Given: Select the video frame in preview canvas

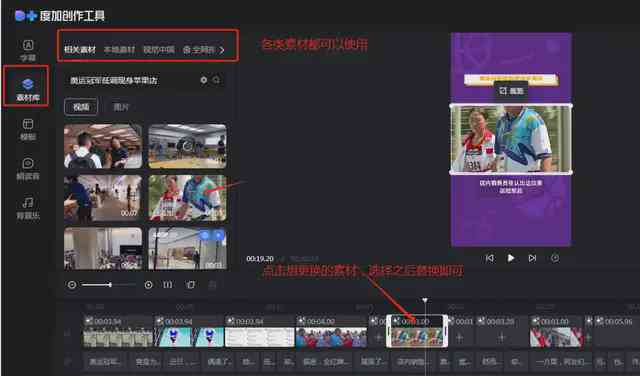Looking at the screenshot, I should click(511, 139).
